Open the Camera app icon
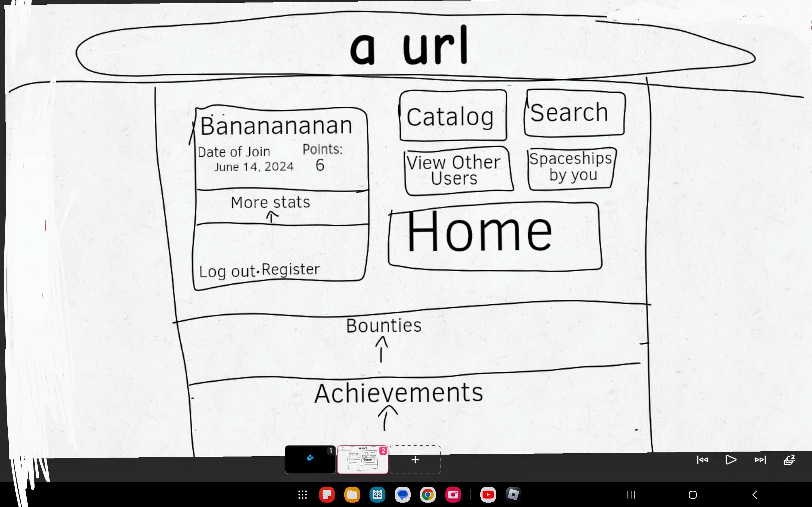This screenshot has height=507, width=812. tap(453, 495)
